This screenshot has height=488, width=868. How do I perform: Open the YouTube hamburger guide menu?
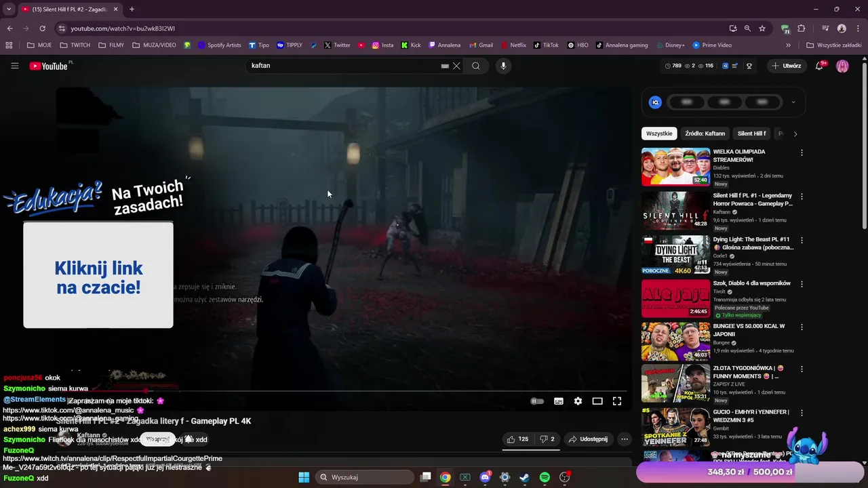tap(14, 66)
